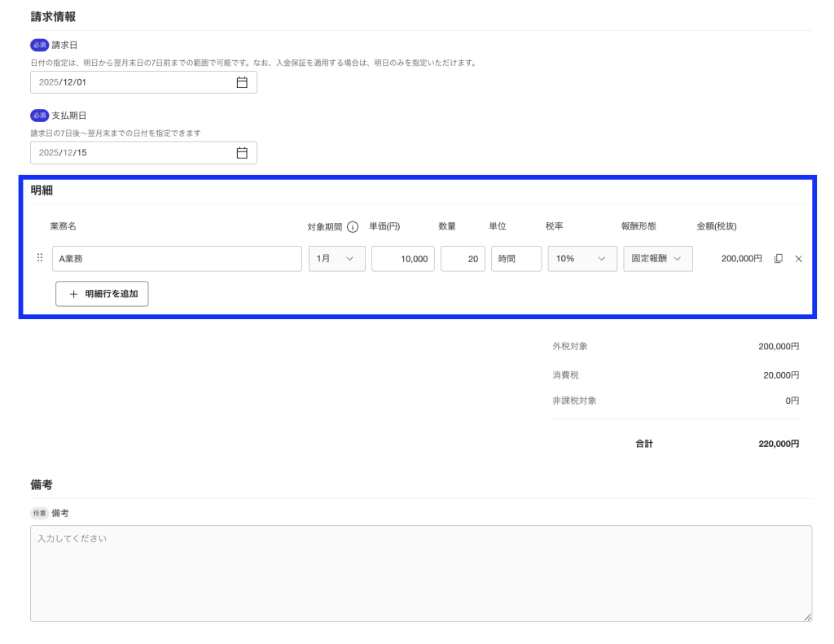Click the 単位 field showing 時間
This screenshot has height=644, width=834.
coord(516,259)
